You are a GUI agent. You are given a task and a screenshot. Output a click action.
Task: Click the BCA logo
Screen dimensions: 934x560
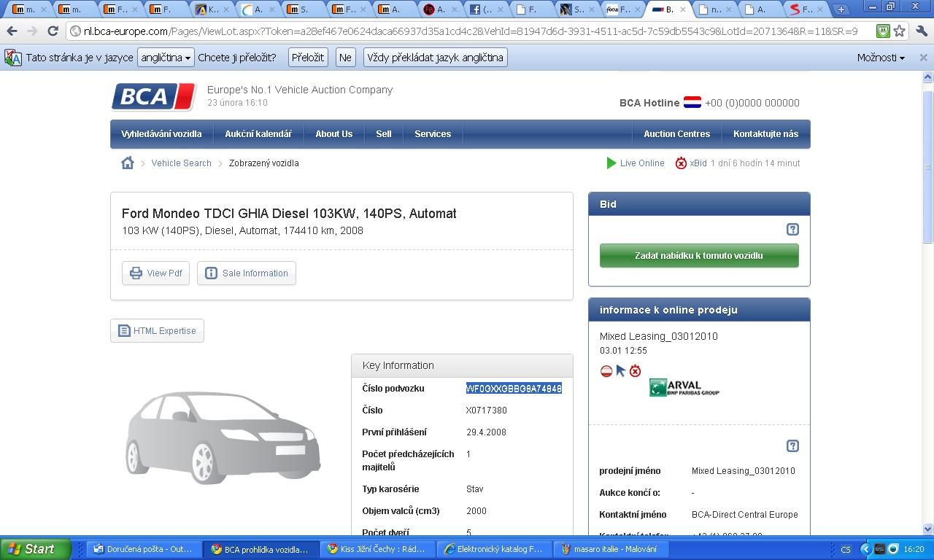point(153,97)
